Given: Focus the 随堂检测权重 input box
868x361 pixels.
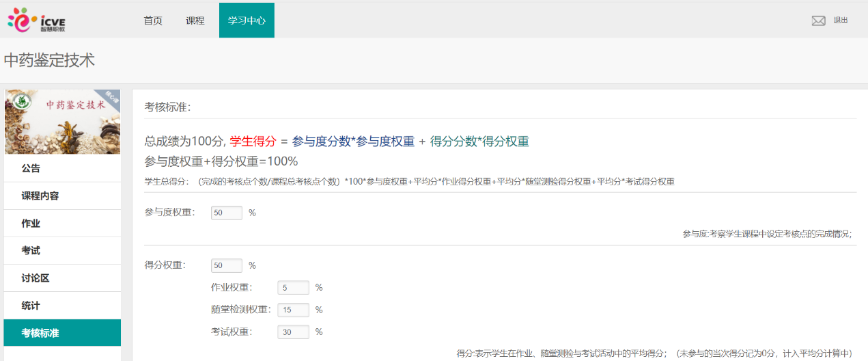Looking at the screenshot, I should 293,310.
